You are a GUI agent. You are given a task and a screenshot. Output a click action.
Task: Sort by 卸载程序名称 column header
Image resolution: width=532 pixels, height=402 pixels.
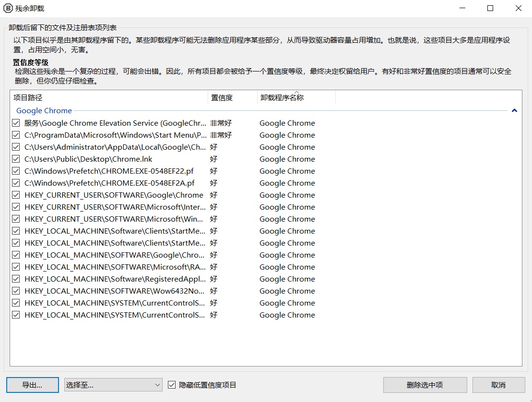tap(296, 98)
